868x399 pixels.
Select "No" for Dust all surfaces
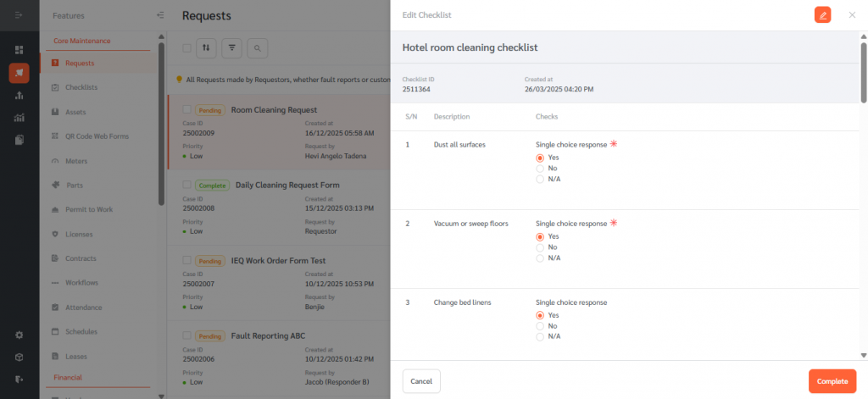point(540,169)
